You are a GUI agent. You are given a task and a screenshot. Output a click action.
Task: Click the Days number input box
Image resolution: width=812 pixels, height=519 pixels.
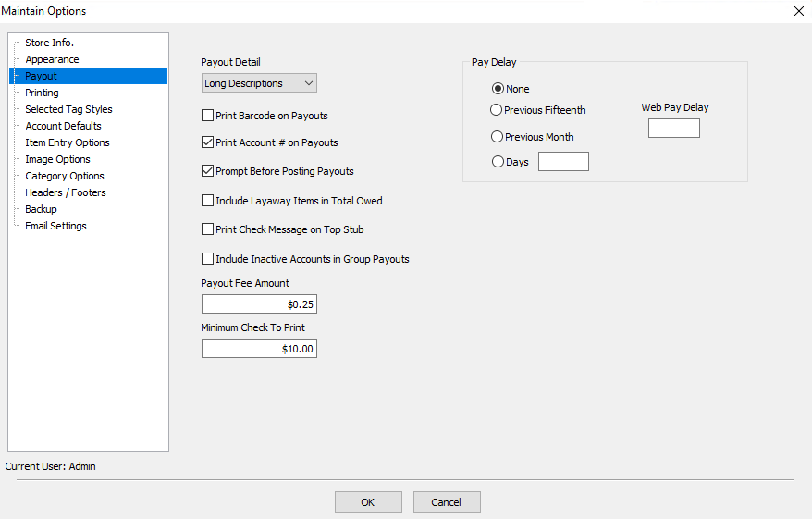coord(563,161)
